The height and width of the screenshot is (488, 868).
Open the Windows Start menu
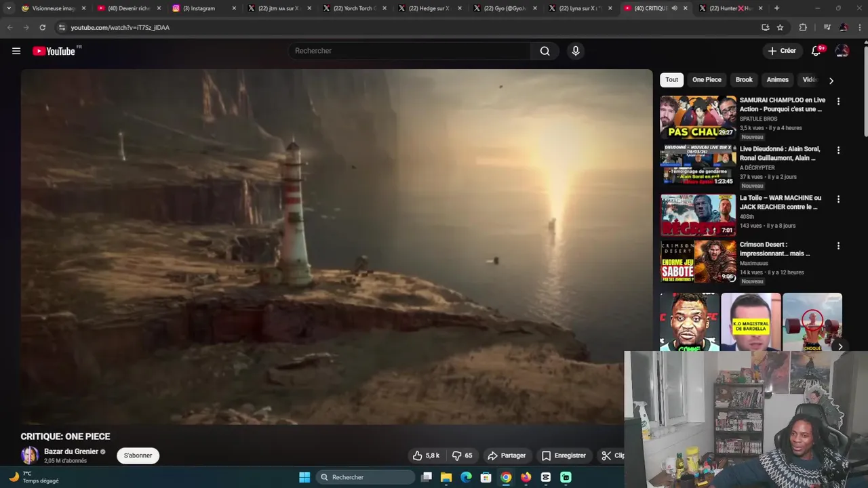304,477
